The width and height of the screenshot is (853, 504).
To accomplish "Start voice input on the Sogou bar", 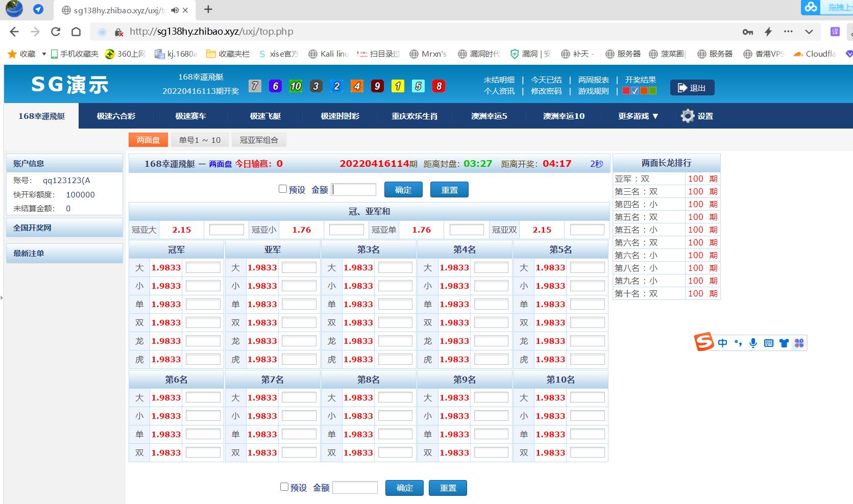I will point(753,343).
